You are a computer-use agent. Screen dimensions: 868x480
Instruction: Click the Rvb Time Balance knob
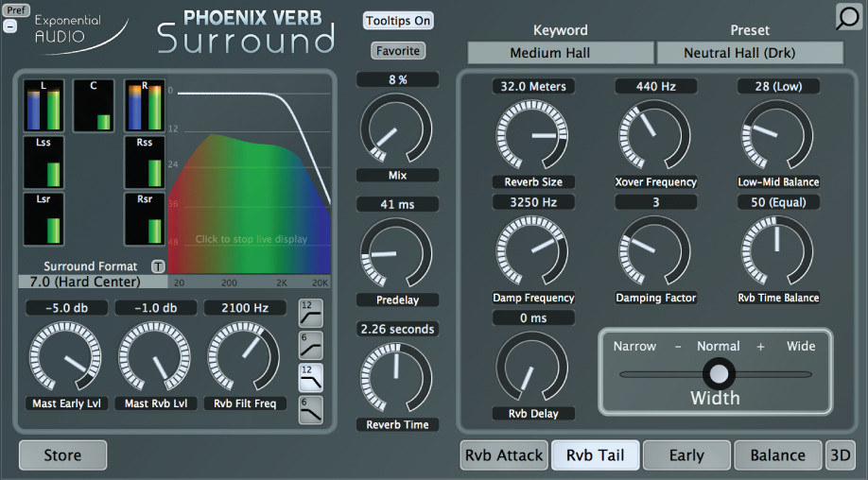777,251
